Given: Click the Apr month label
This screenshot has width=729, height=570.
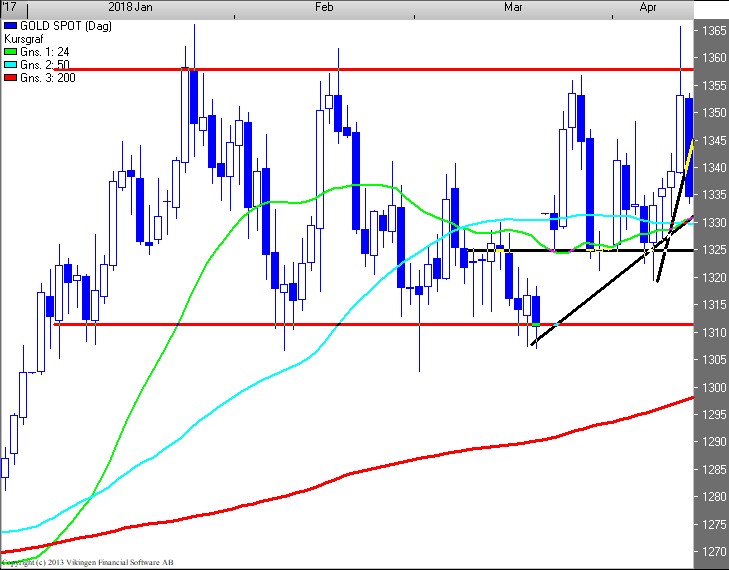Looking at the screenshot, I should pyautogui.click(x=648, y=7).
